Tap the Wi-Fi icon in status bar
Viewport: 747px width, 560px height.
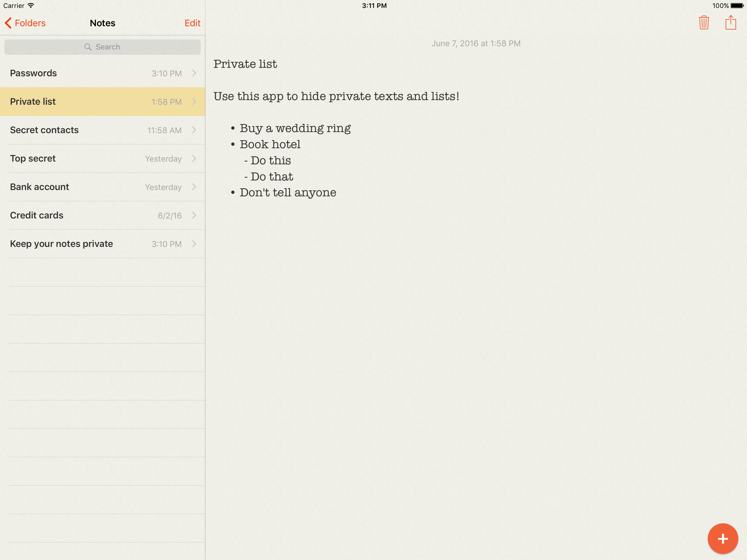(31, 6)
